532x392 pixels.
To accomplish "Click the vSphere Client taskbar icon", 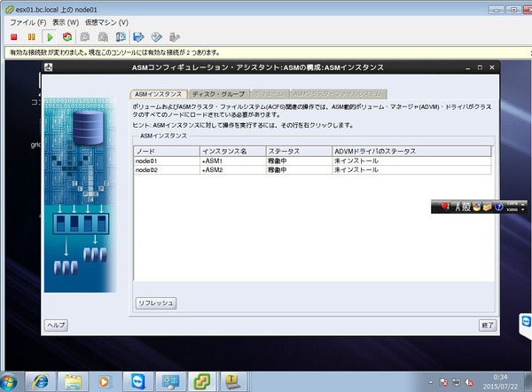I will 202,382.
